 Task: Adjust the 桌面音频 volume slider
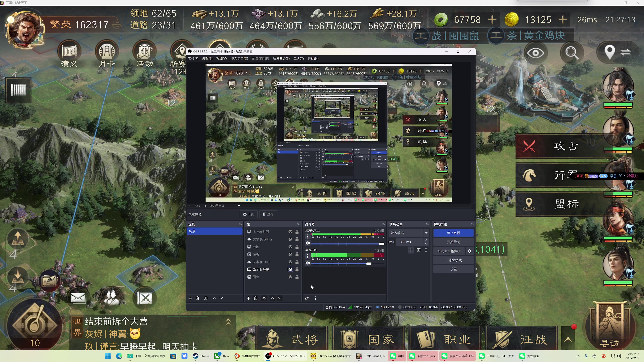click(x=348, y=264)
